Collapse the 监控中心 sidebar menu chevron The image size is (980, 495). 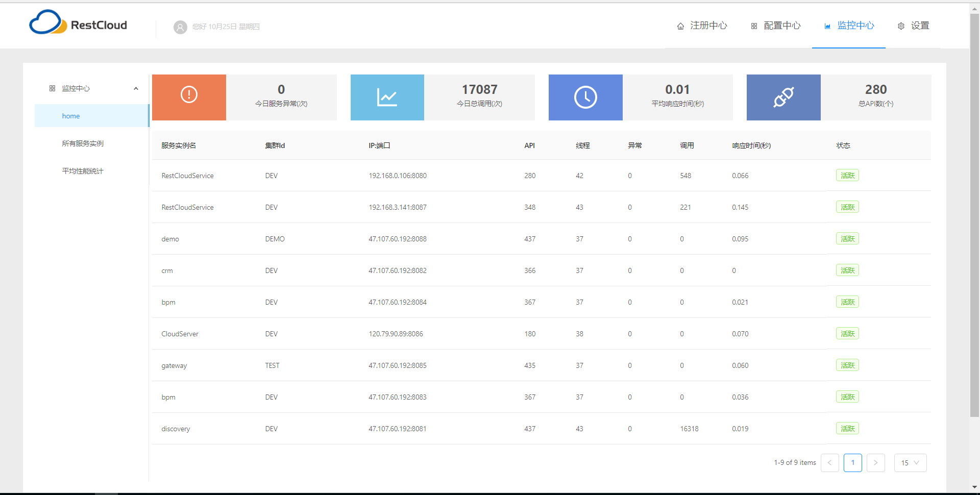[136, 88]
